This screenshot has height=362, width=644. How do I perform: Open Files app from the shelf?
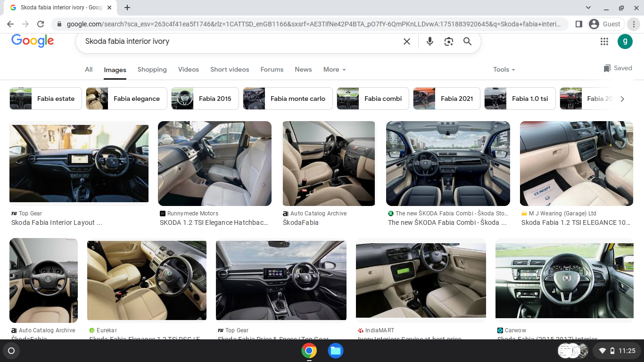pyautogui.click(x=336, y=351)
